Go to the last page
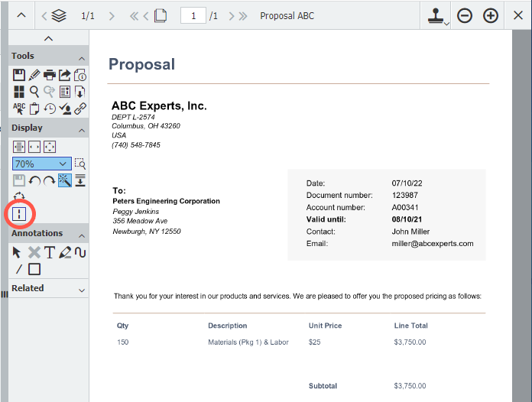Screen dimensions: 532x402 (x=244, y=16)
